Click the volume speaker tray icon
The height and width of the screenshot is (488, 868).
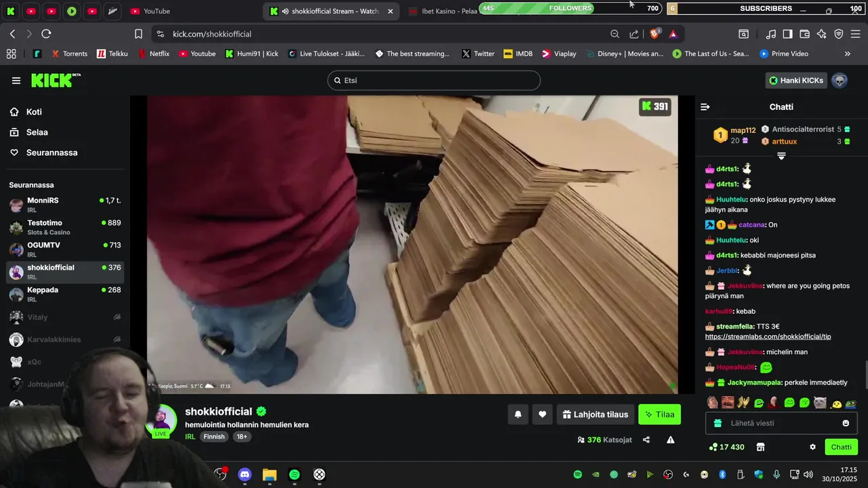pos(808,474)
